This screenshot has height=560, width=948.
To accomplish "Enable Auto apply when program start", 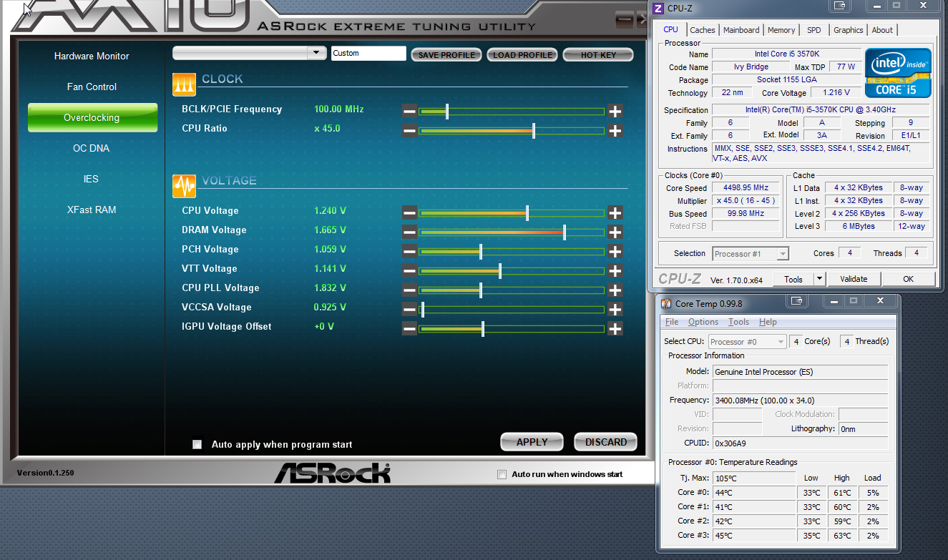I will point(197,445).
